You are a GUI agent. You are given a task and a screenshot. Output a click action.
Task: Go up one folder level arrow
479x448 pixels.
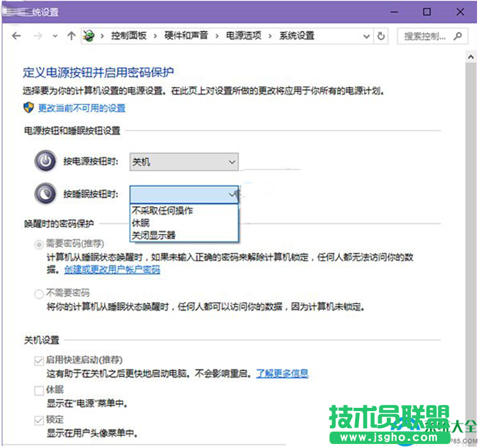(x=71, y=36)
